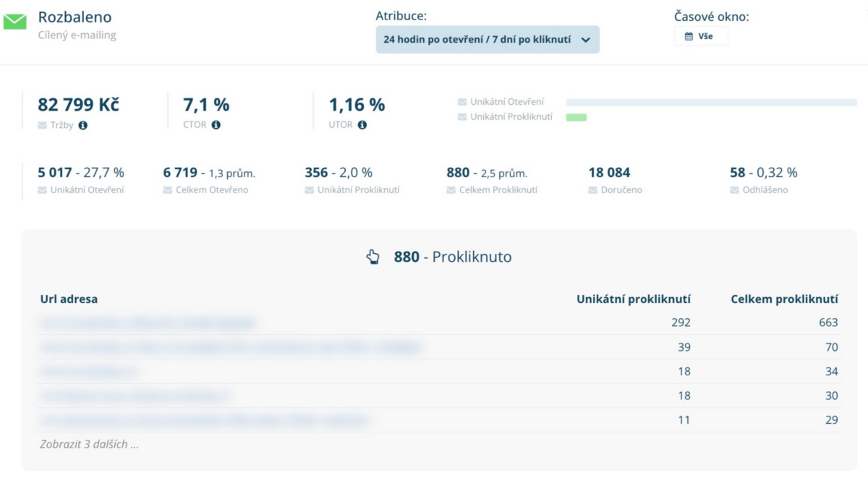Click the Unikátní prokliknutí column header

pos(633,299)
